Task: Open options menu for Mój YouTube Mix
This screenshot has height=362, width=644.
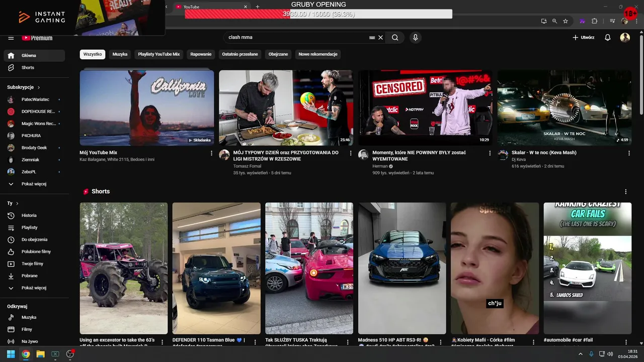Action: [x=211, y=153]
